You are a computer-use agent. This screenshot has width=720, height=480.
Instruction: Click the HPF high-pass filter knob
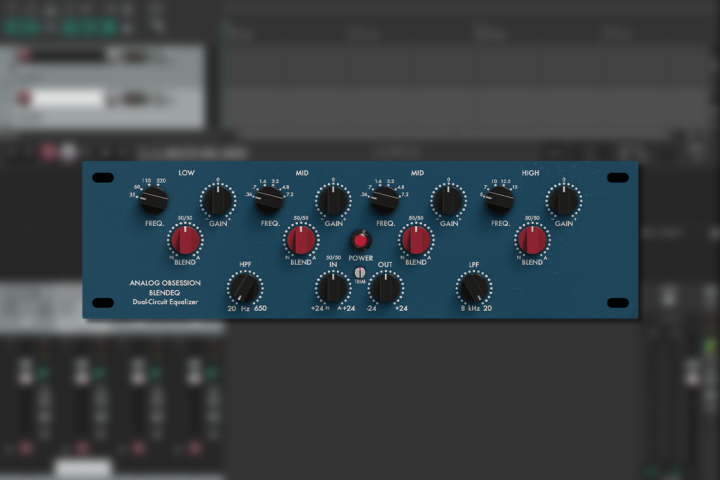coord(245,288)
